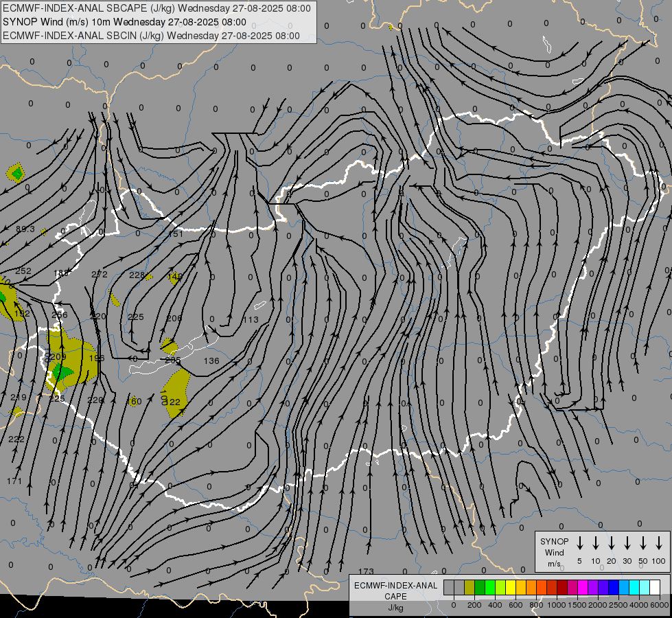This screenshot has height=618, width=672.
Task: Click the 151 value on the map
Action: point(176,233)
